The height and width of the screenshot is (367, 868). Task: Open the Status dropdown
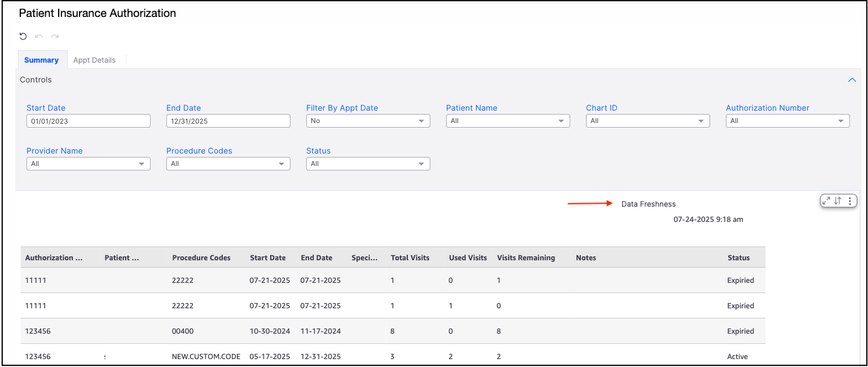tap(368, 164)
